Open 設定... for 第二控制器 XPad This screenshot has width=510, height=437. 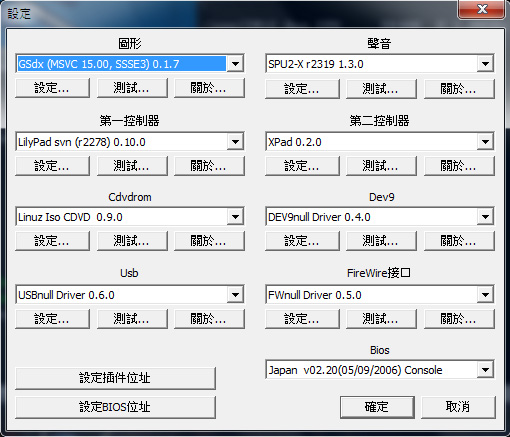[x=302, y=166]
